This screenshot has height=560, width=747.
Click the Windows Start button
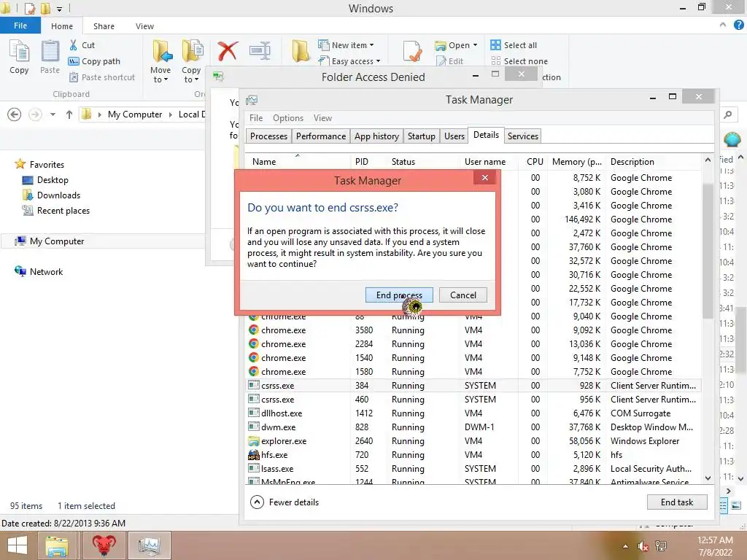(x=18, y=545)
